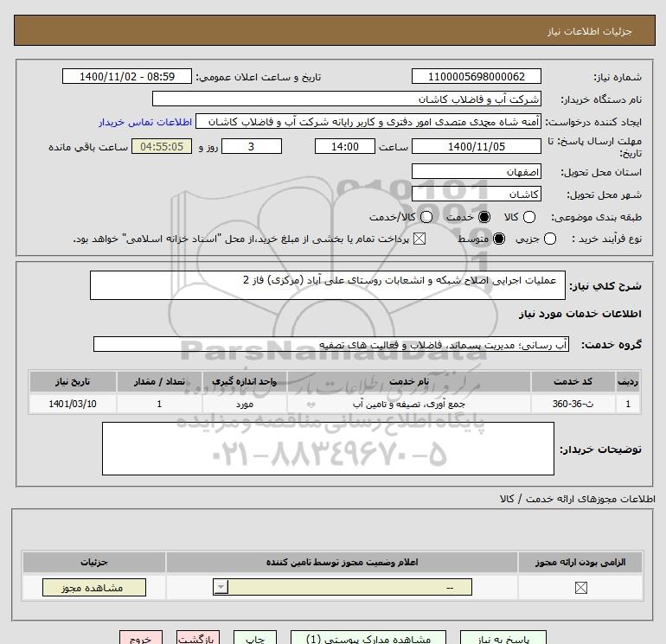Click the service group field آب رسانی

331,344
